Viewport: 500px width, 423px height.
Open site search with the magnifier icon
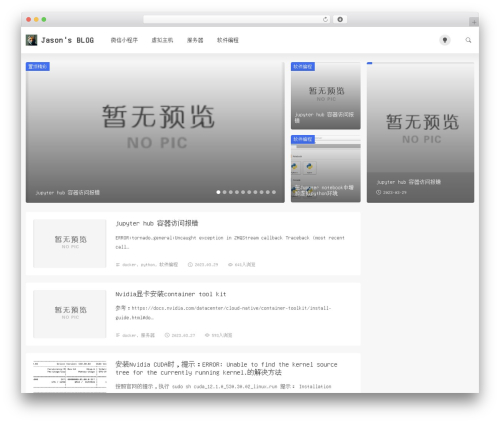468,40
